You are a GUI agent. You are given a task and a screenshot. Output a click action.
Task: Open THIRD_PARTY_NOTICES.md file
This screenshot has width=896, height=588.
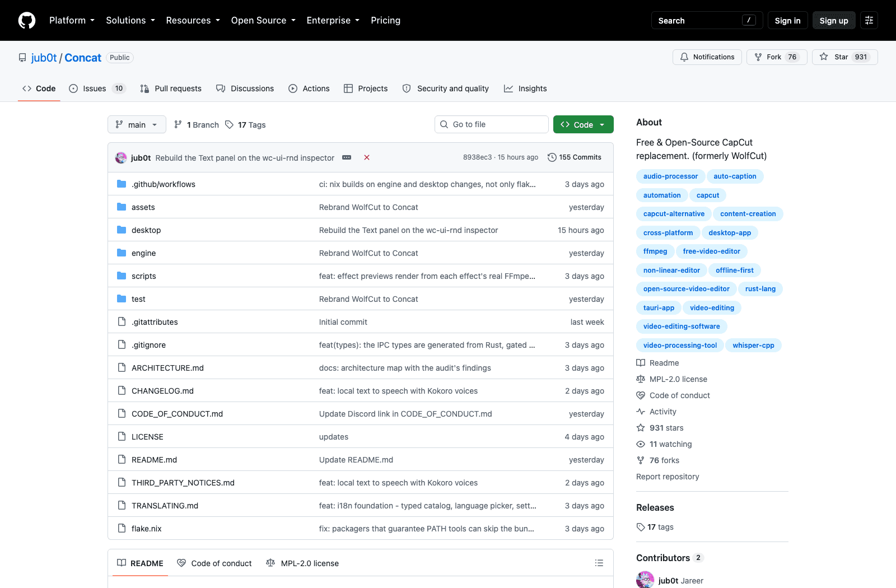183,483
